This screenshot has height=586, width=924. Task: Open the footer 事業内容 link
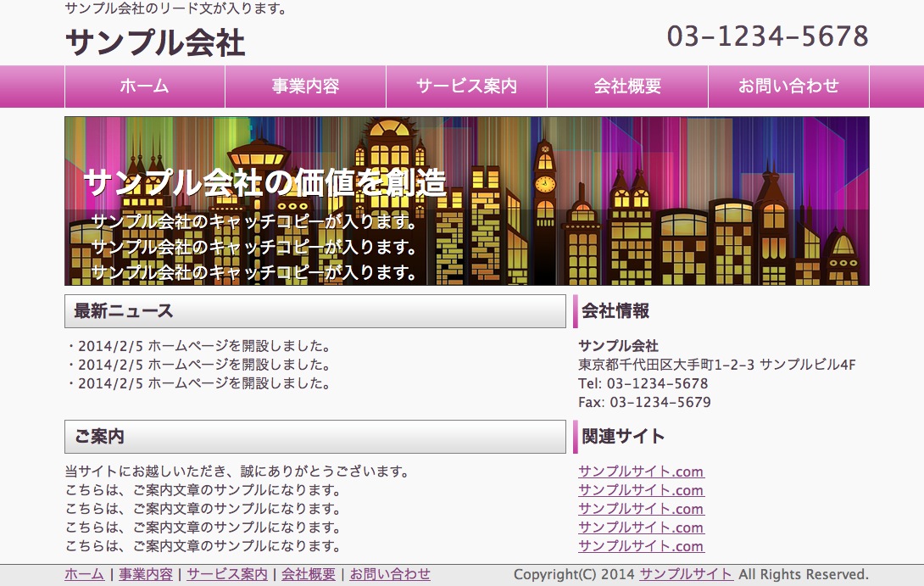[145, 575]
